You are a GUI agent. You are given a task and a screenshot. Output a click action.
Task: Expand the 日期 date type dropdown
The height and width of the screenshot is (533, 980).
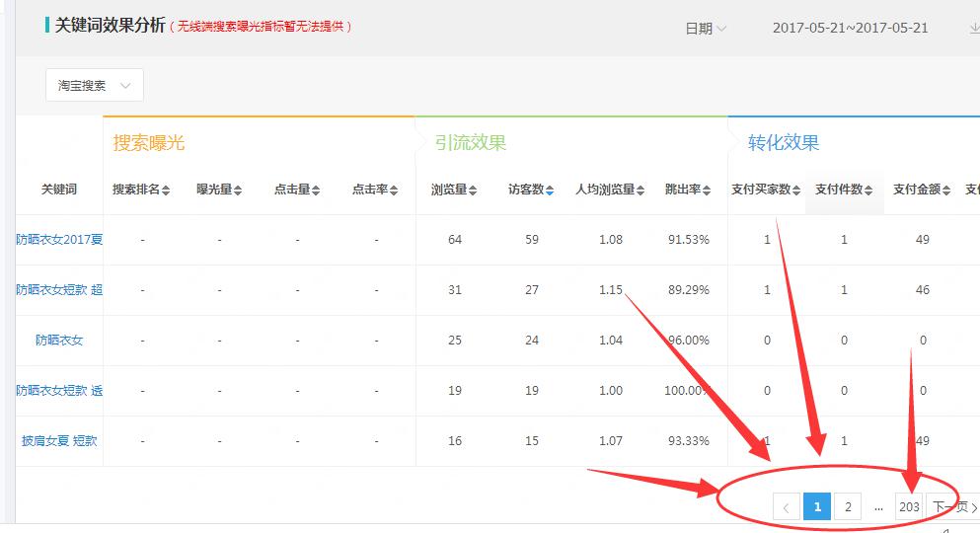coord(706,29)
